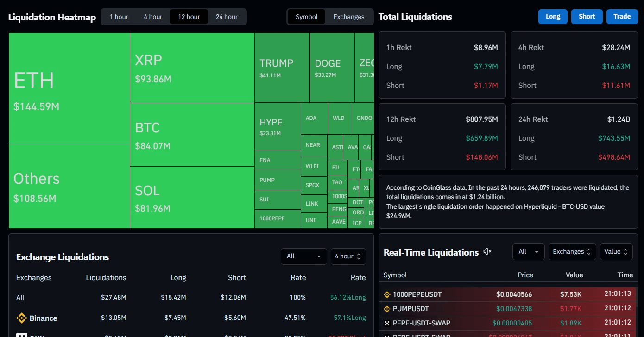Click the ENA heatmap tile
Image resolution: width=644 pixels, height=337 pixels.
pos(278,160)
